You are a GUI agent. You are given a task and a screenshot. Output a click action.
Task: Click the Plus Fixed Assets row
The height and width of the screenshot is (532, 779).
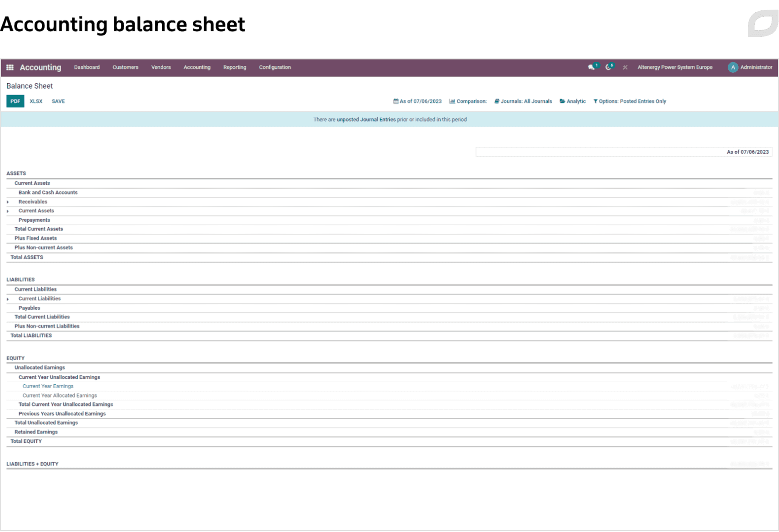pyautogui.click(x=389, y=238)
